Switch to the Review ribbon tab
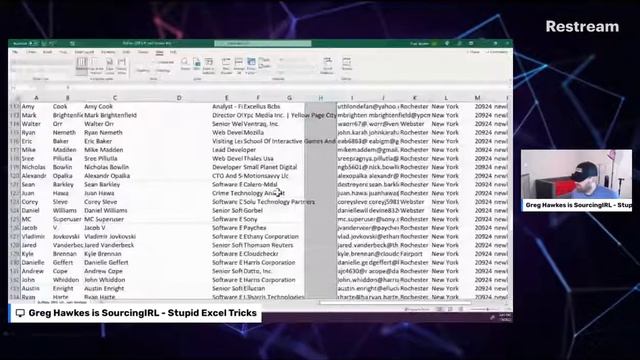Image resolution: width=640 pixels, height=360 pixels. tap(142, 52)
